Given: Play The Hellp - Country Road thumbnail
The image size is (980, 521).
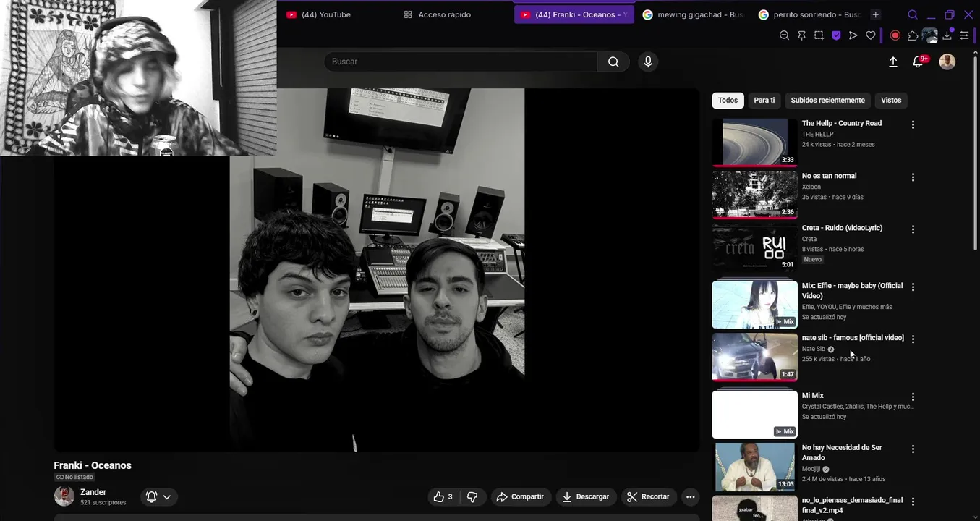Looking at the screenshot, I should (x=754, y=143).
